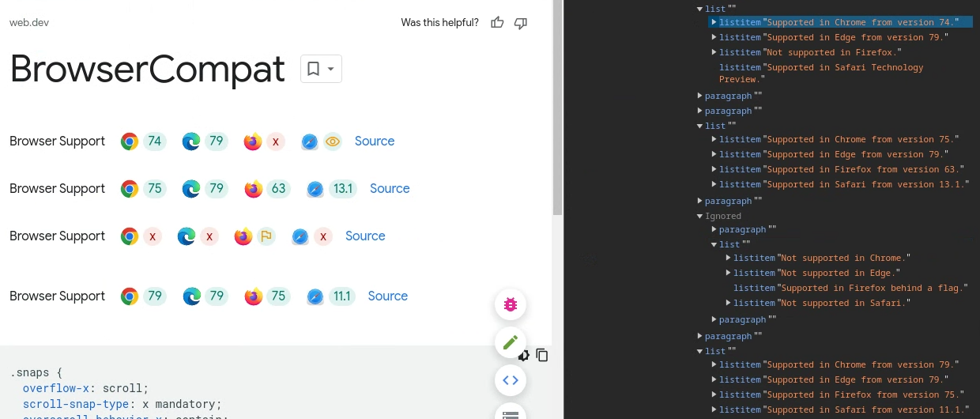
Task: Select "Supported in Firefox from version 63." node
Action: [865, 169]
